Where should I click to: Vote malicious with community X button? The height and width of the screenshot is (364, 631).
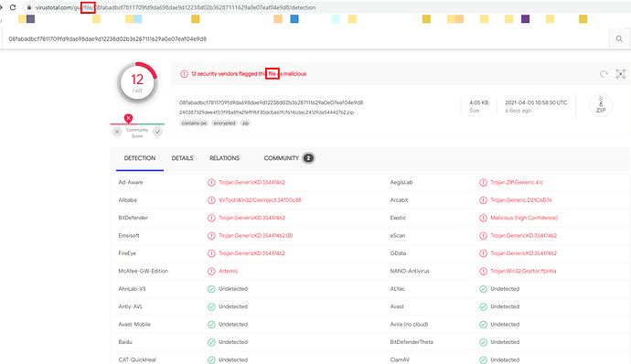tap(117, 132)
